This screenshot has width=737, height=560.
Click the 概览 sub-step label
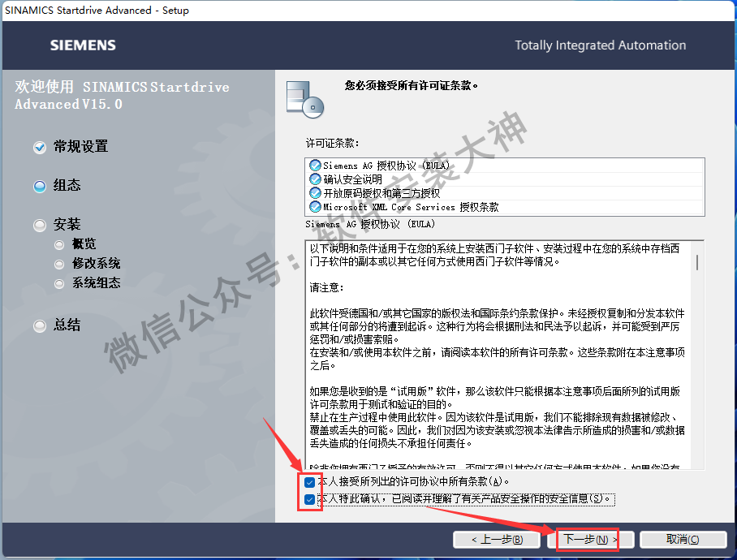(x=84, y=243)
